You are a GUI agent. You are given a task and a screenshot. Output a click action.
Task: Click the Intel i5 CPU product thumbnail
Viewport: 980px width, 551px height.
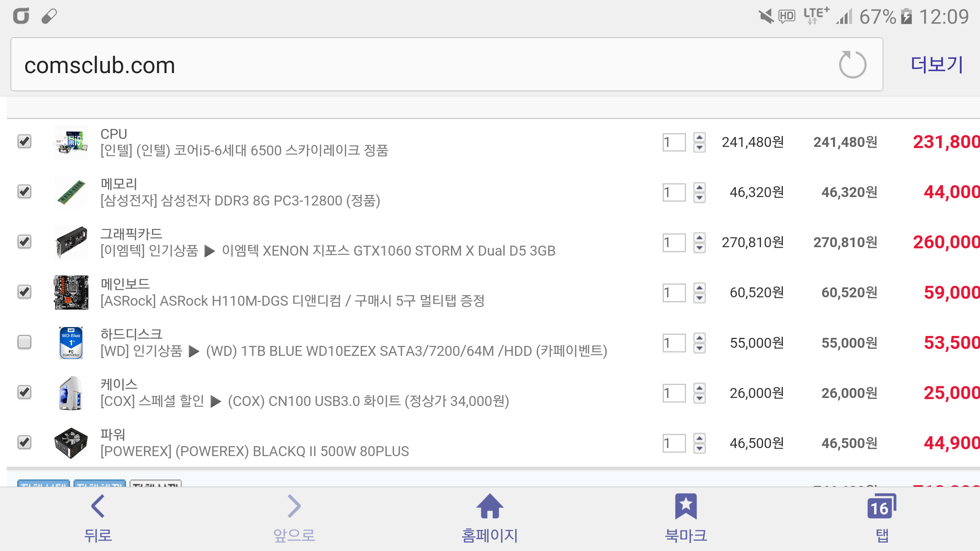71,142
